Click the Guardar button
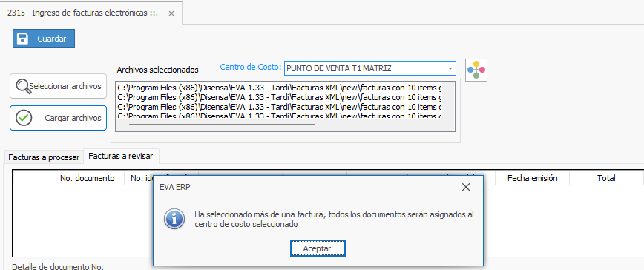This screenshot has height=270, width=644. click(x=44, y=39)
